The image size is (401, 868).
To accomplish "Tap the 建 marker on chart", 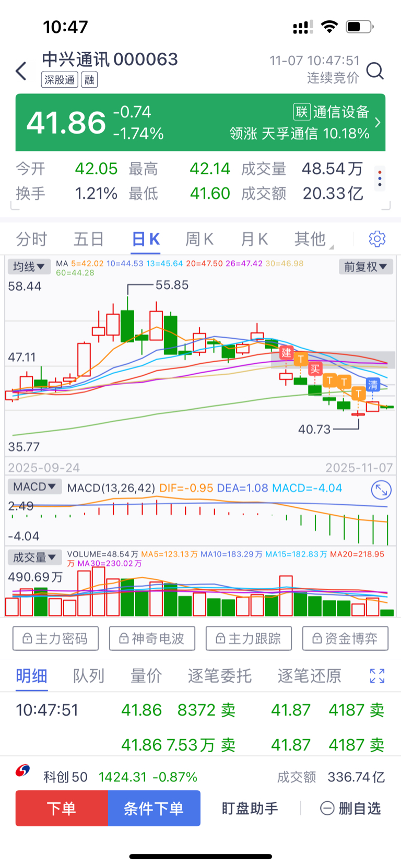I will click(x=286, y=352).
